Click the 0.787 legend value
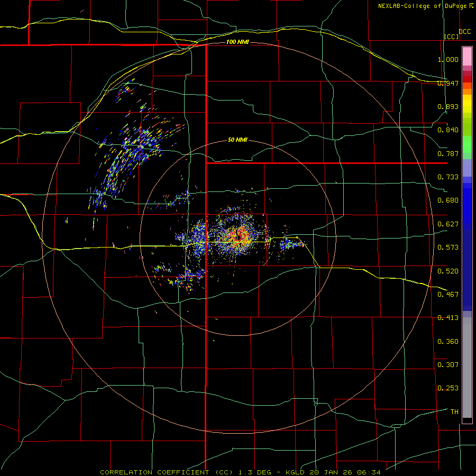 tap(448, 153)
